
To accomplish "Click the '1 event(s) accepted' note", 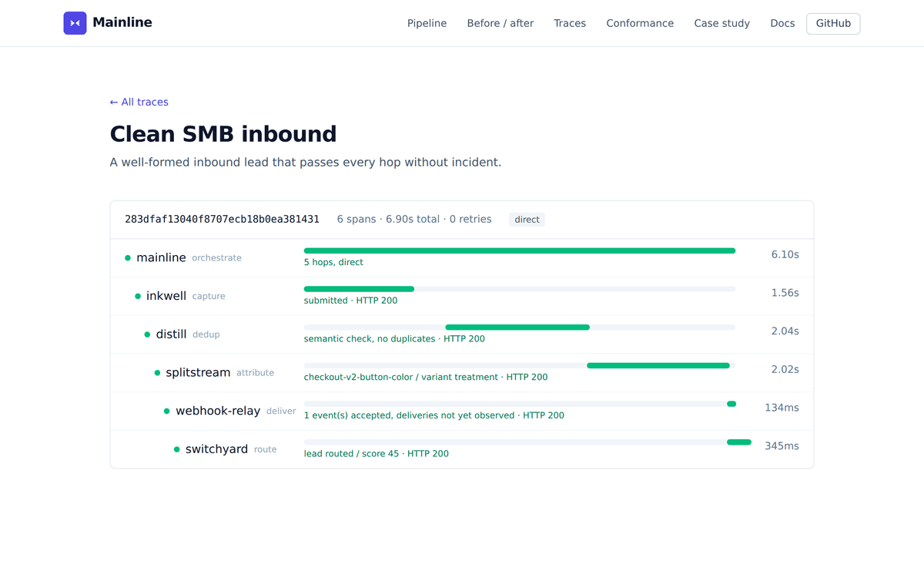I will [x=434, y=415].
